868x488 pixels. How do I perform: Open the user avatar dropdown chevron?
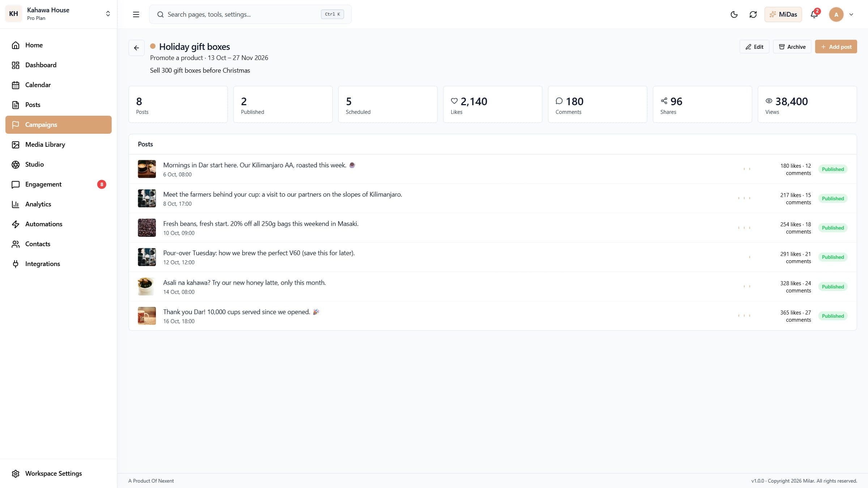click(x=851, y=14)
